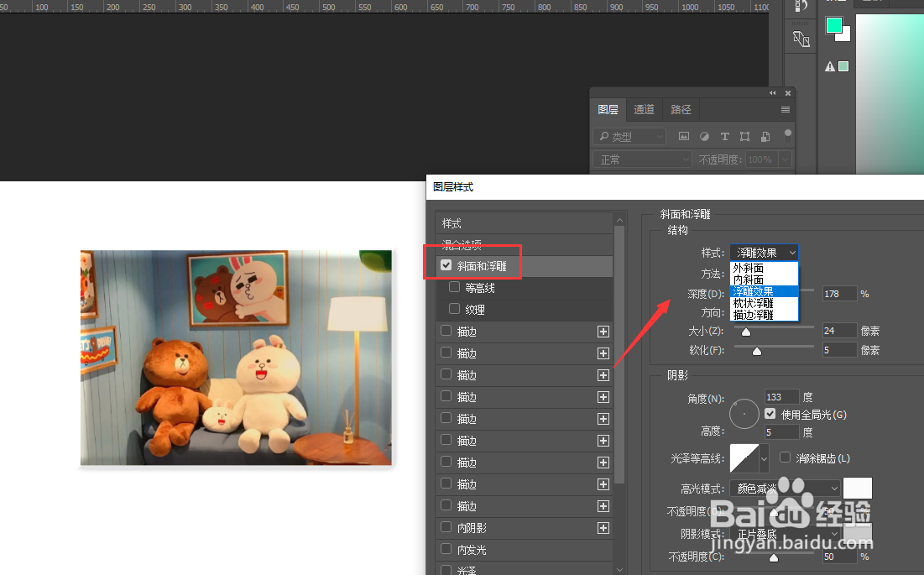Open the white highlight color swatch
The height and width of the screenshot is (575, 924).
pyautogui.click(x=858, y=489)
